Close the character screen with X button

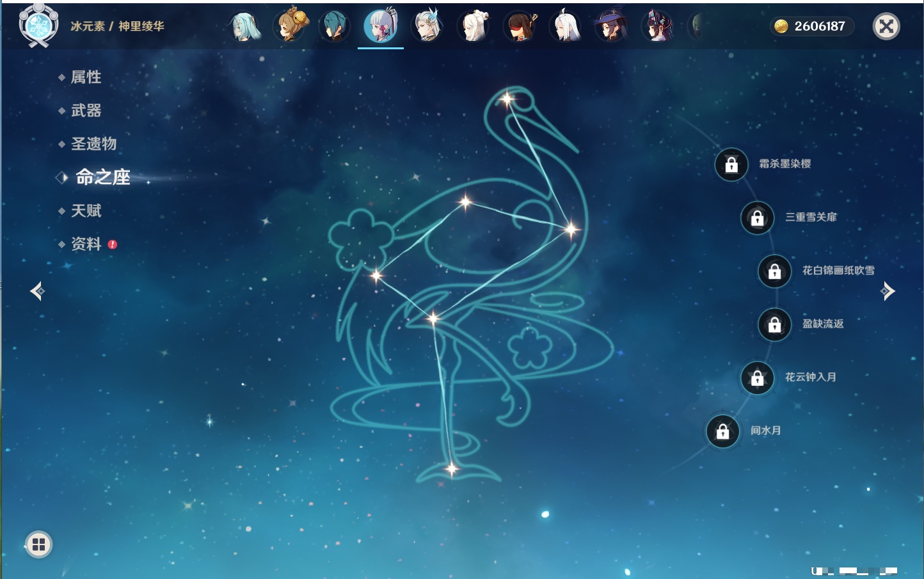[886, 26]
